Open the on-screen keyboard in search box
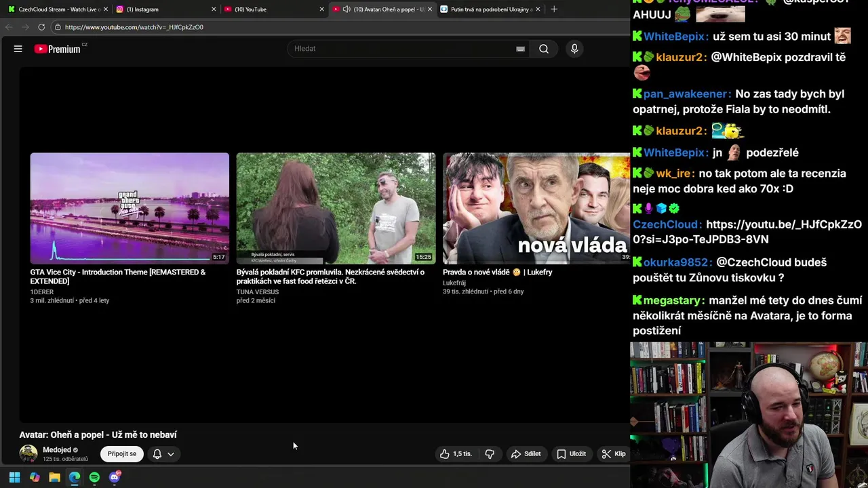Image resolution: width=868 pixels, height=488 pixels. (x=520, y=49)
